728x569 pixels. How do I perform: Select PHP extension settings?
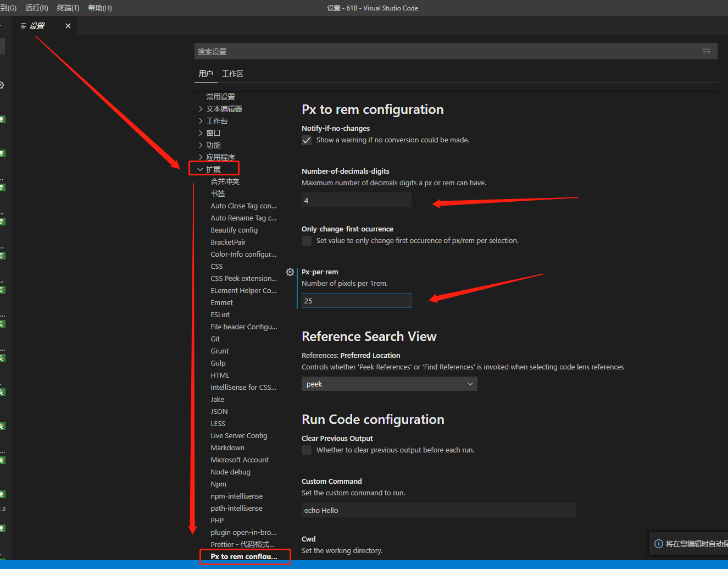tap(217, 520)
